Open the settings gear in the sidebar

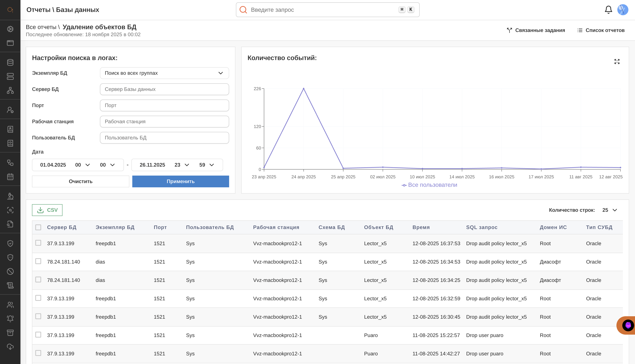tap(10, 29)
